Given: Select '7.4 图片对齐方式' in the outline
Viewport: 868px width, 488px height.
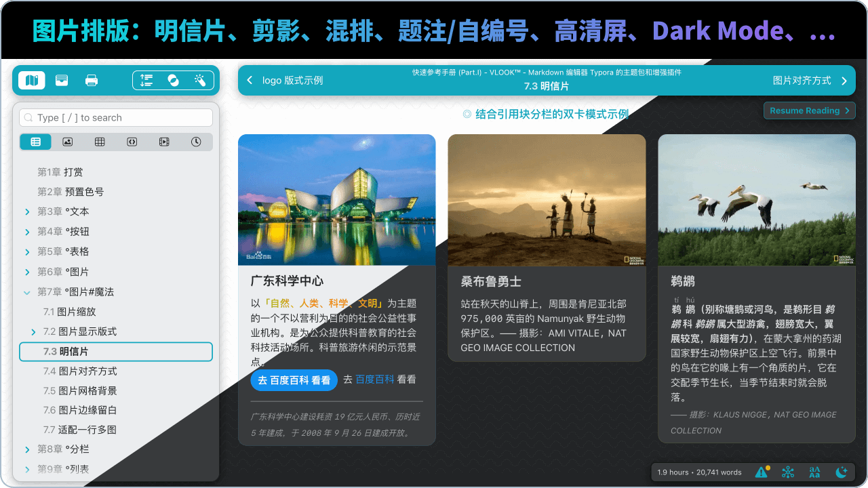Looking at the screenshot, I should click(x=80, y=371).
